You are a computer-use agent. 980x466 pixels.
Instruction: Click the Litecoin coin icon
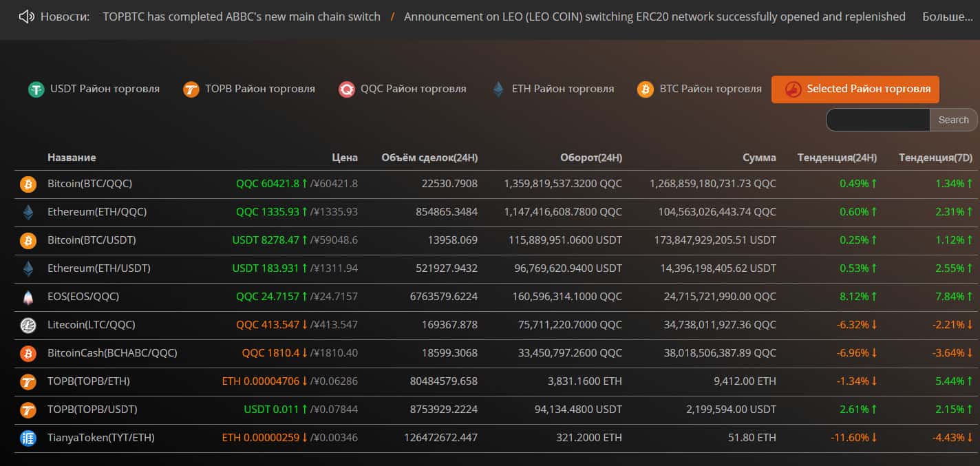pyautogui.click(x=28, y=325)
